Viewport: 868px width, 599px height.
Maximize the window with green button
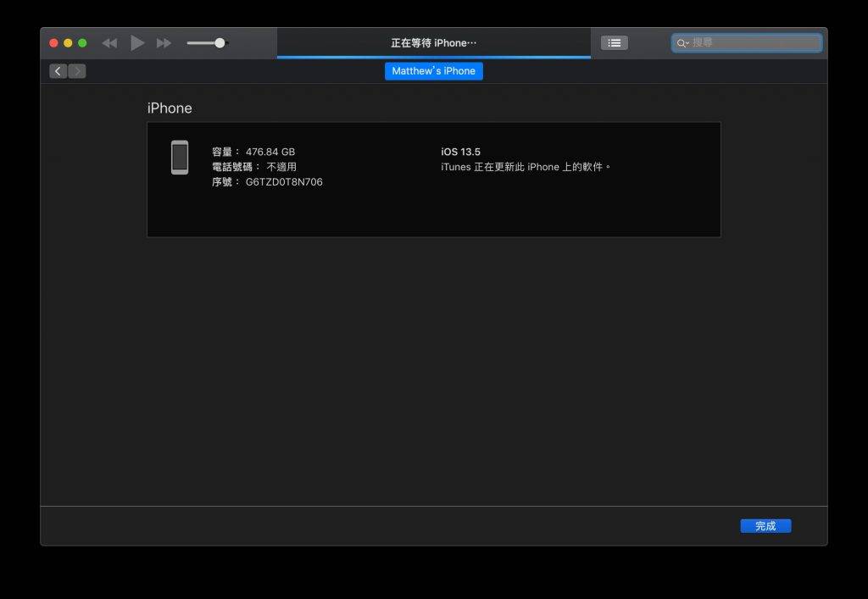pos(82,42)
